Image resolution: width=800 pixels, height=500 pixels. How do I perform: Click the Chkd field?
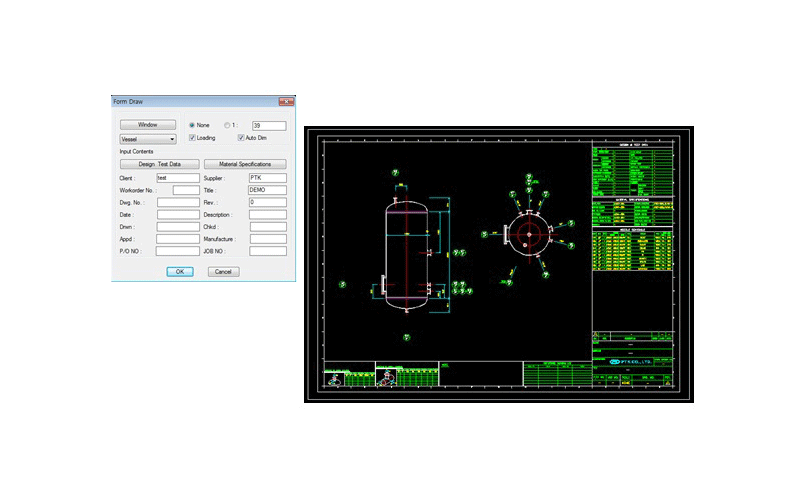[x=268, y=227]
